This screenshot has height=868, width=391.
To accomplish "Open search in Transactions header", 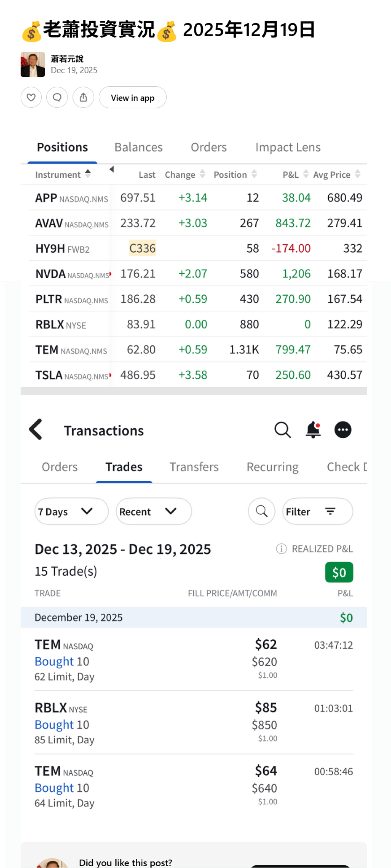I will (x=282, y=430).
